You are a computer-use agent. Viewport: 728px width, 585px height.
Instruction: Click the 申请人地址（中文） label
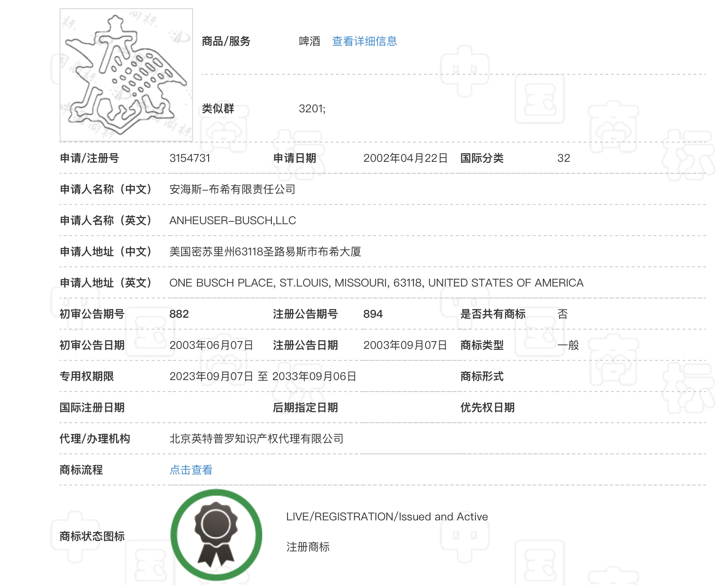(x=106, y=252)
